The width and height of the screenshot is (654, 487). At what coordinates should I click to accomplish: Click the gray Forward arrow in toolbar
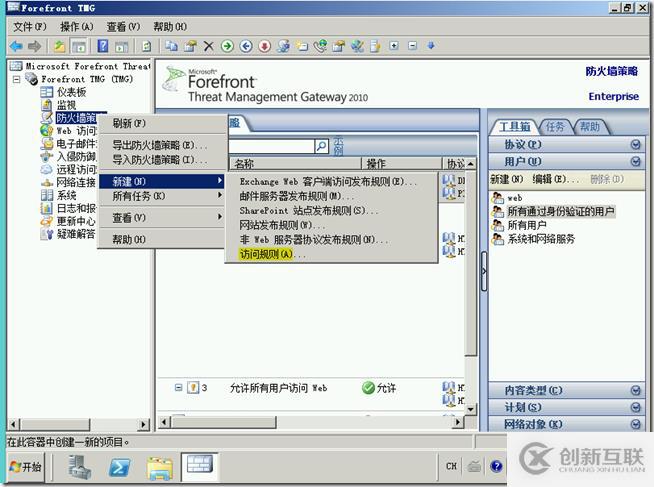coord(34,46)
